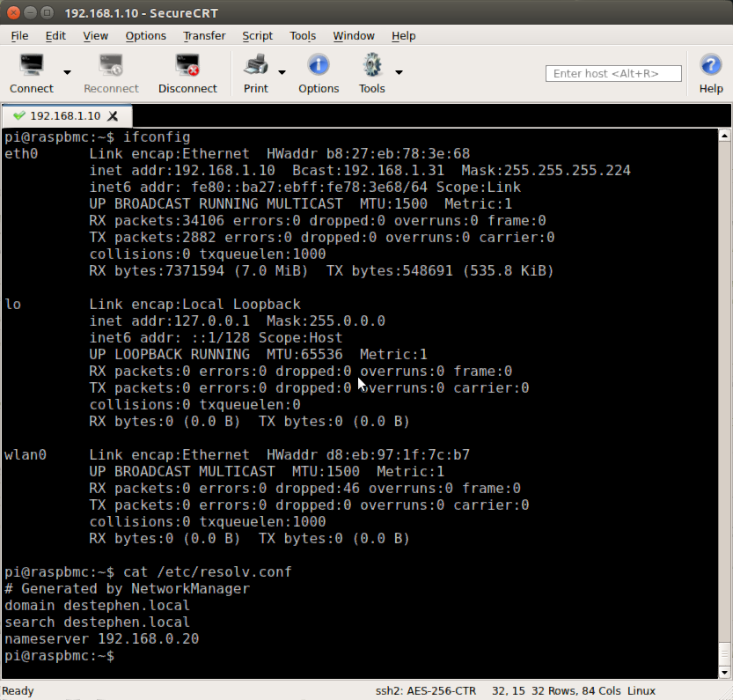Screen dimensions: 733x700
Task: Close the 192.168.1.10 session tab
Action: (x=113, y=116)
